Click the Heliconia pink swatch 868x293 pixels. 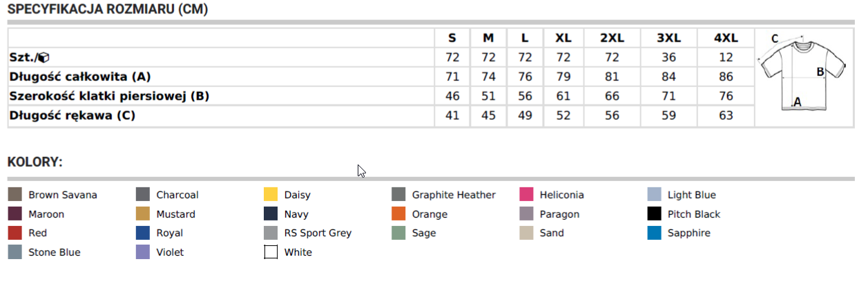pos(526,195)
